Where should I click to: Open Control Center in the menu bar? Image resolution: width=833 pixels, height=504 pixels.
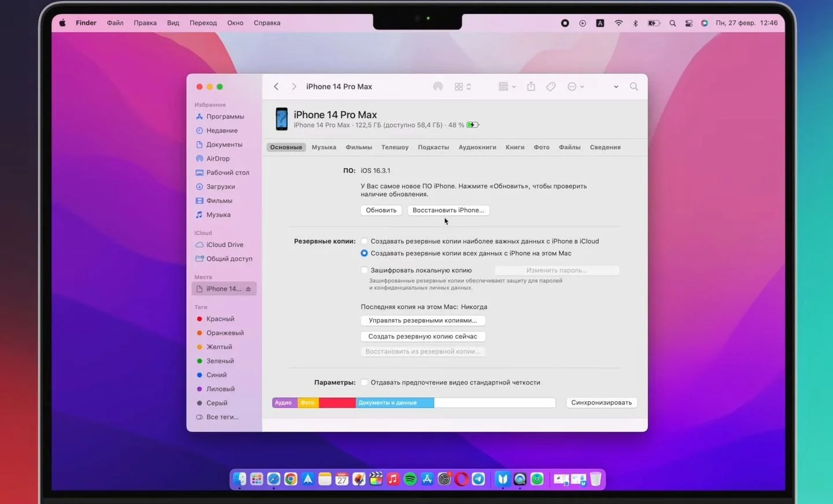[688, 23]
